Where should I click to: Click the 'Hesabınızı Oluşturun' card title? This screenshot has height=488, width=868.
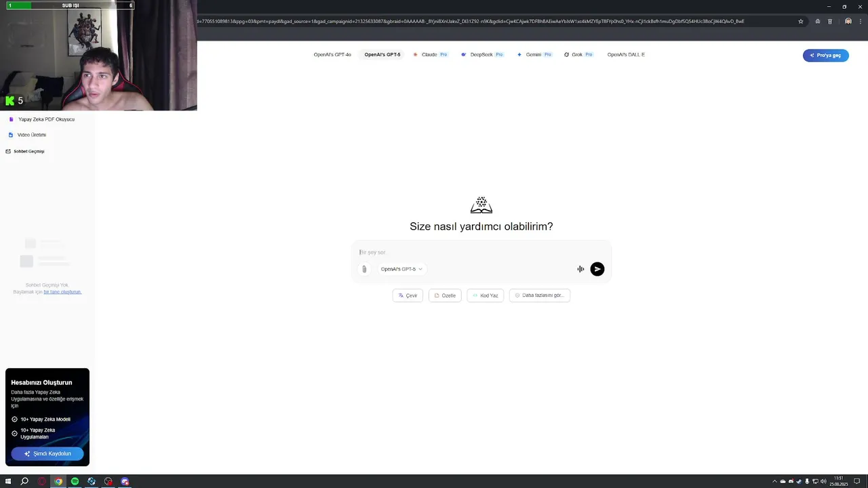click(x=41, y=382)
